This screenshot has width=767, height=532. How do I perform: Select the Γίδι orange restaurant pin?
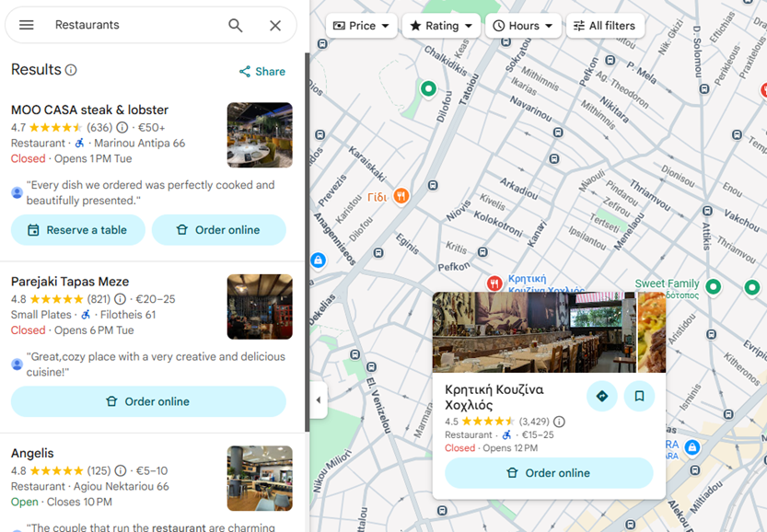pos(401,197)
